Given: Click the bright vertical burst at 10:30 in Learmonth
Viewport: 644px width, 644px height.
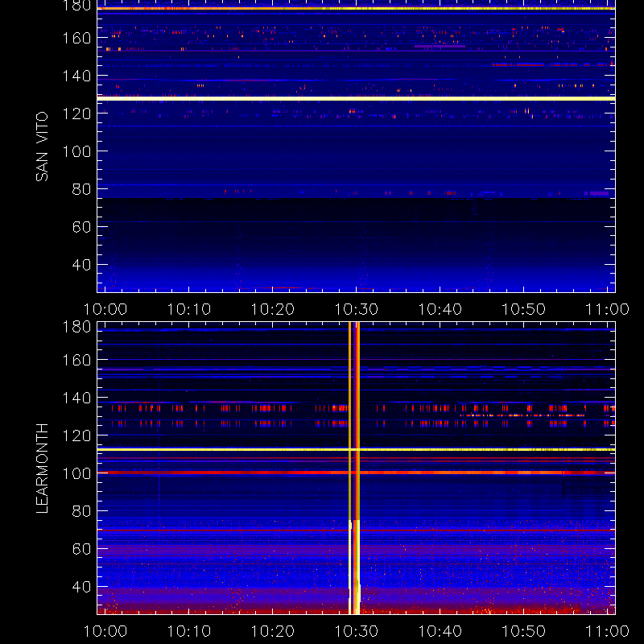Looking at the screenshot, I should coord(354,469).
